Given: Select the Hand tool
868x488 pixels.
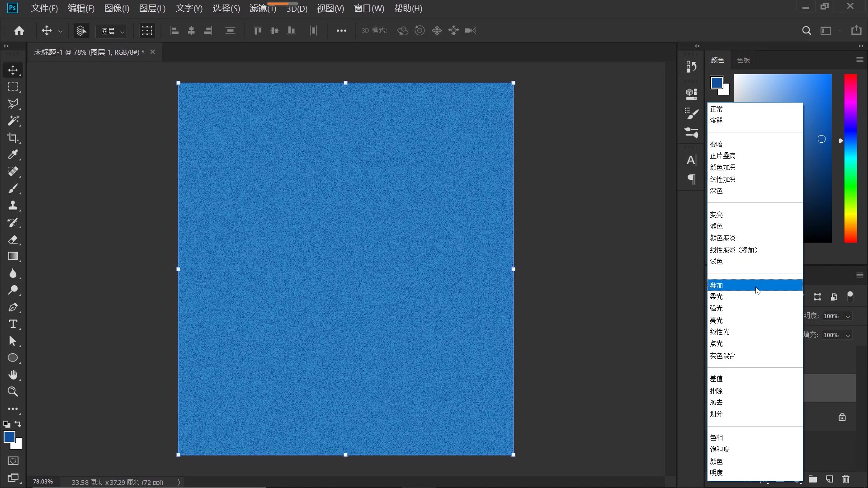Looking at the screenshot, I should [13, 375].
